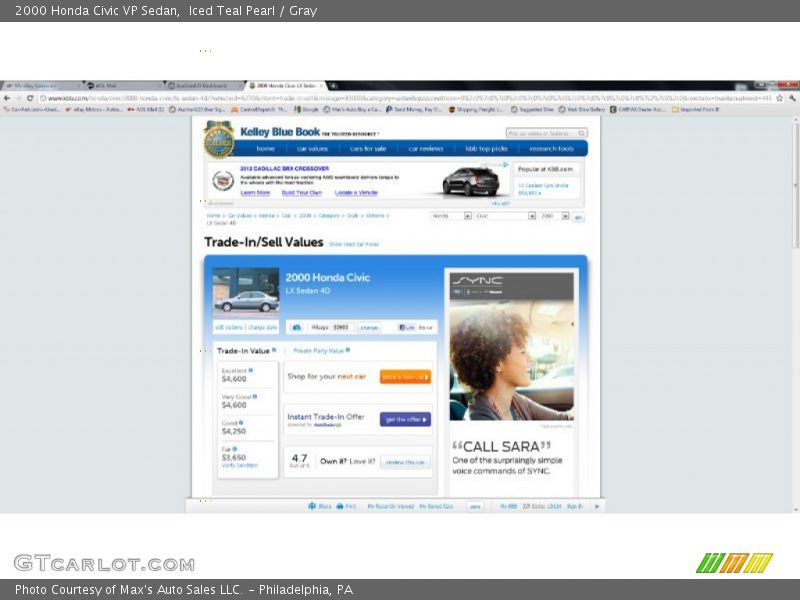Click in the Mileage input field
This screenshot has width=800, height=600.
point(342,327)
